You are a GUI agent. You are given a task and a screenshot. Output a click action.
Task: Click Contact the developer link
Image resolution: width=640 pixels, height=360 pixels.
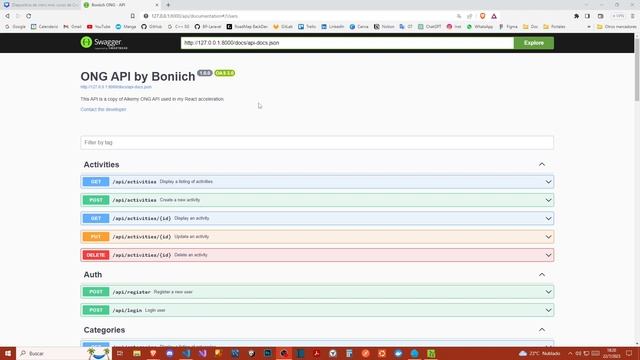click(103, 109)
